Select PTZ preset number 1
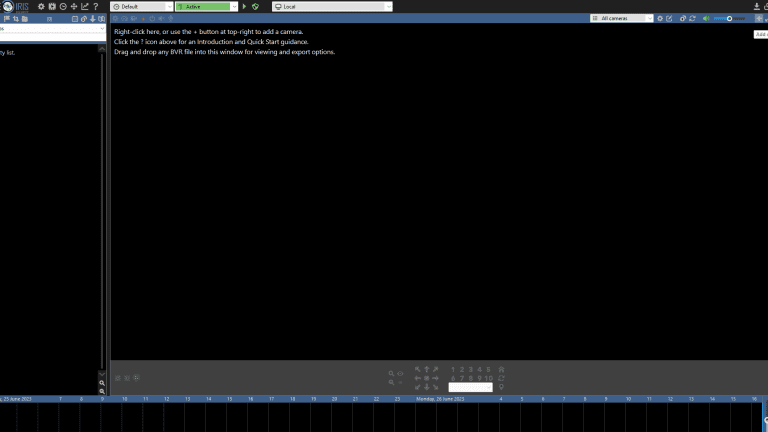Screen dimensions: 768x432 coord(453,370)
